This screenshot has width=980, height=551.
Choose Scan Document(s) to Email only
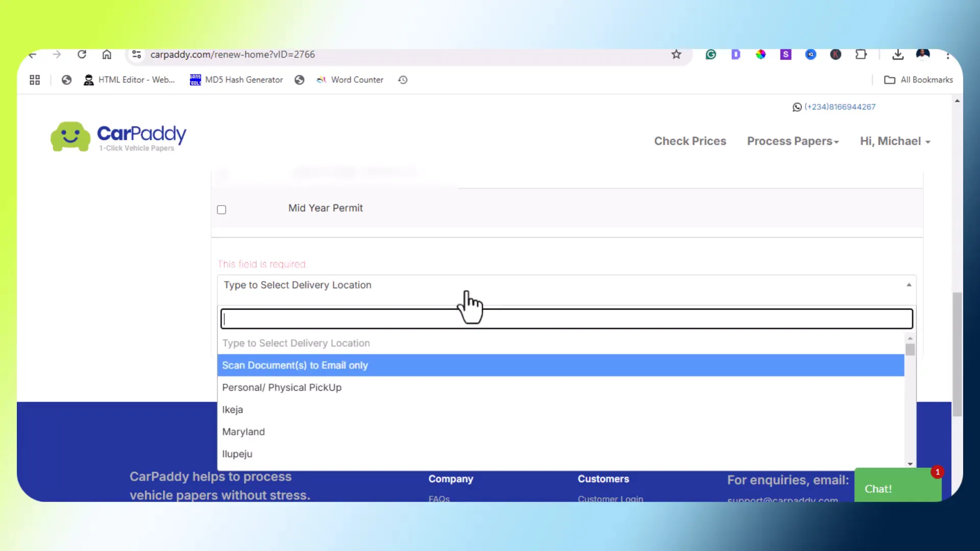pos(560,365)
